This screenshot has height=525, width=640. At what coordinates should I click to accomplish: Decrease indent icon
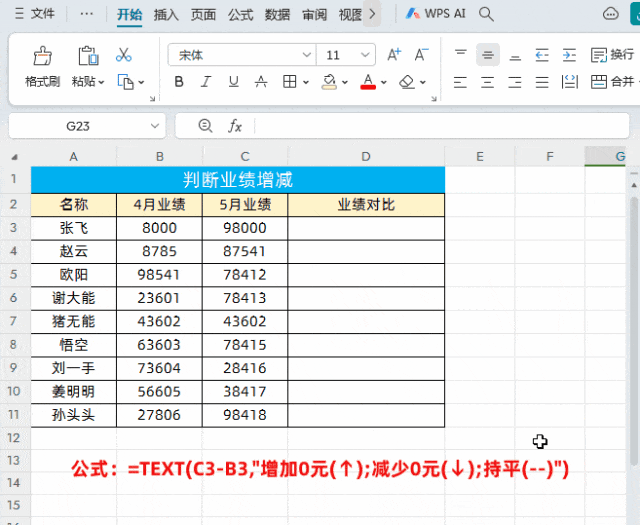click(x=542, y=55)
